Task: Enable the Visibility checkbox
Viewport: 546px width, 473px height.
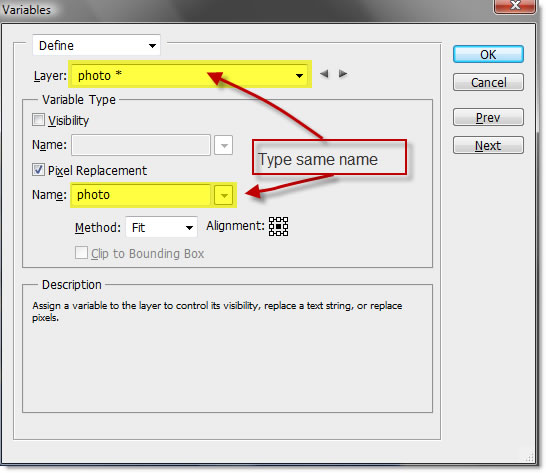Action: click(x=38, y=120)
